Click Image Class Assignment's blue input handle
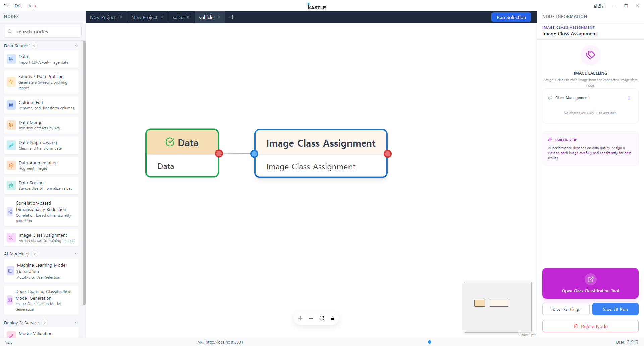The width and height of the screenshot is (644, 346). coord(254,154)
